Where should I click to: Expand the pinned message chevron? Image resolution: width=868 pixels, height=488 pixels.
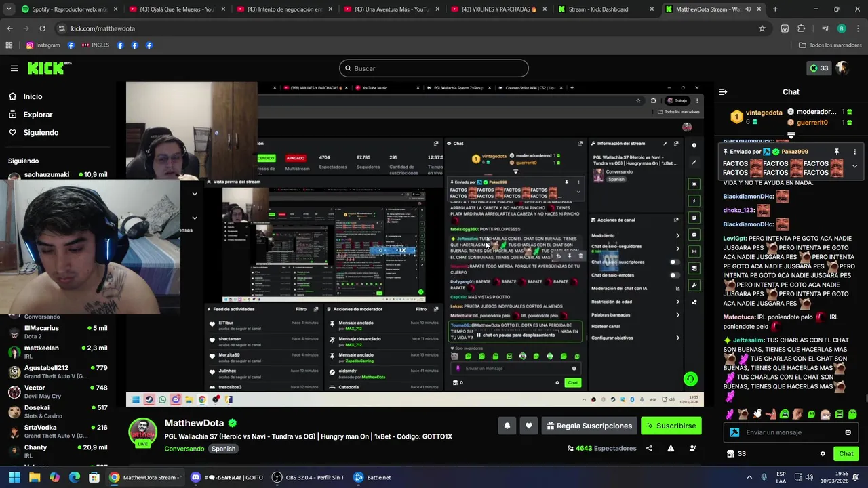coord(854,166)
